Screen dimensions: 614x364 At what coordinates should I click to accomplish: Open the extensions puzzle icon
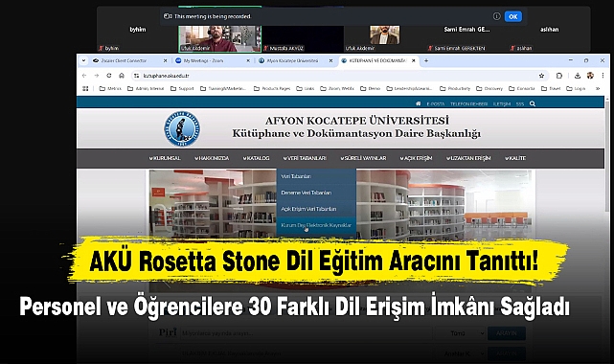pyautogui.click(x=559, y=76)
